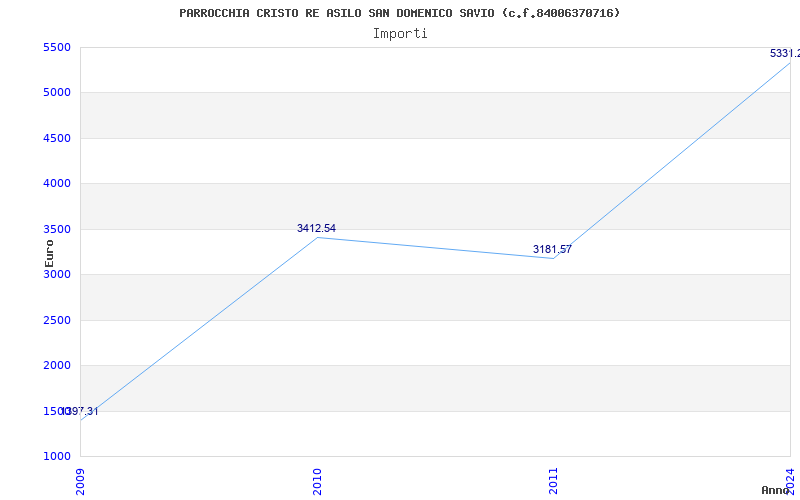Image resolution: width=800 pixels, height=500 pixels.
Task: Click the 5331 data label at top right
Action: click(785, 54)
